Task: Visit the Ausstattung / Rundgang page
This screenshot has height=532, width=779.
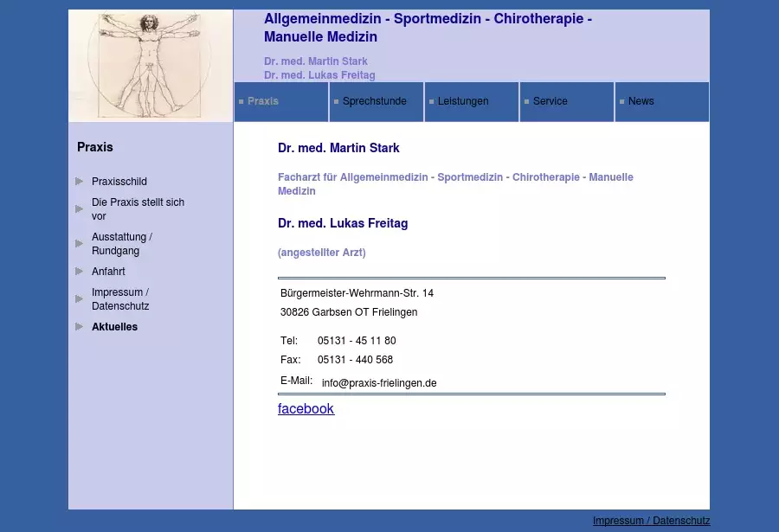Action: [x=122, y=244]
